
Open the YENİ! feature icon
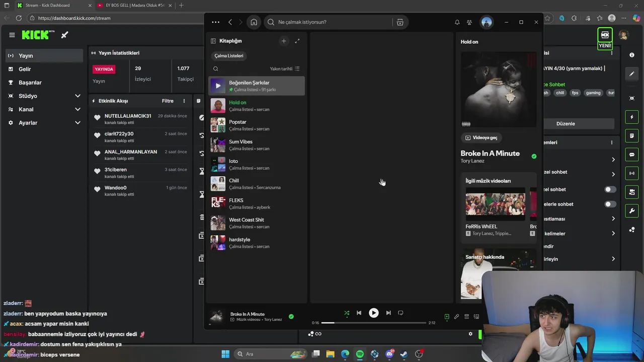tap(605, 38)
